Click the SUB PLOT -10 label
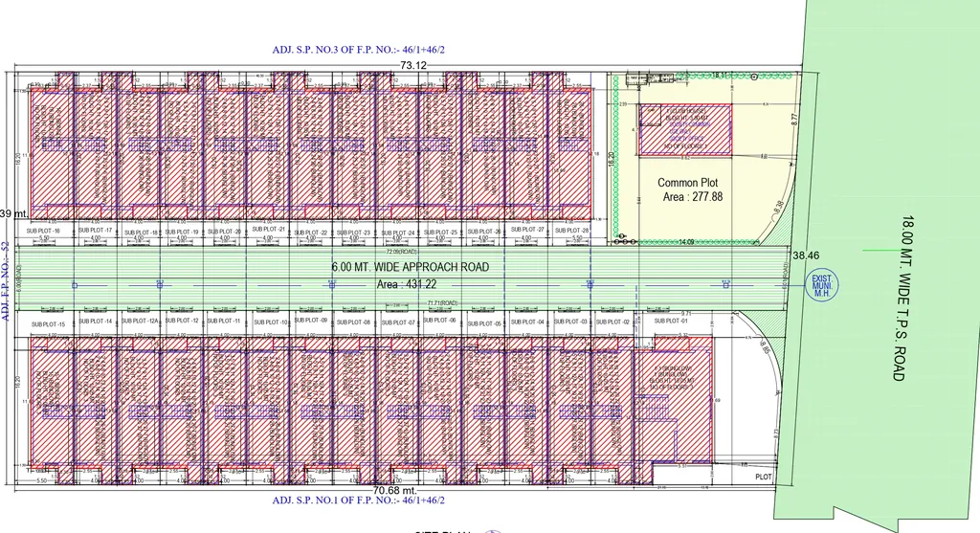980x533 pixels. (x=271, y=322)
